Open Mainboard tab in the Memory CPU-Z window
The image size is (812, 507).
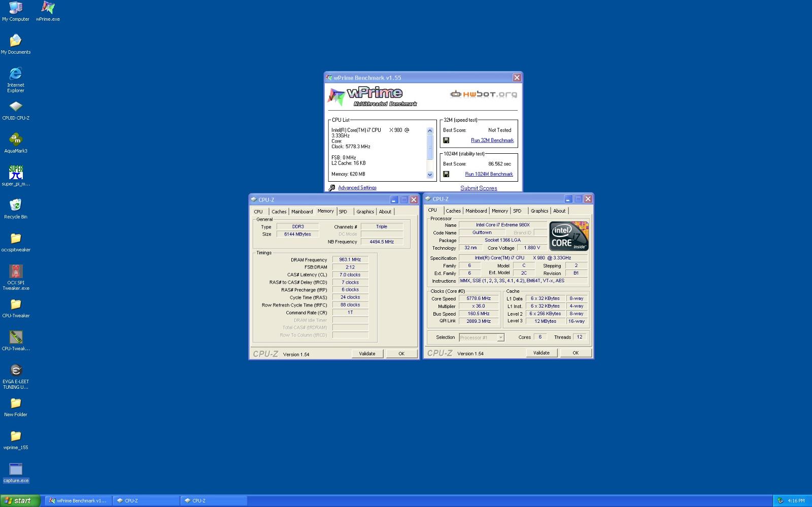tap(302, 212)
